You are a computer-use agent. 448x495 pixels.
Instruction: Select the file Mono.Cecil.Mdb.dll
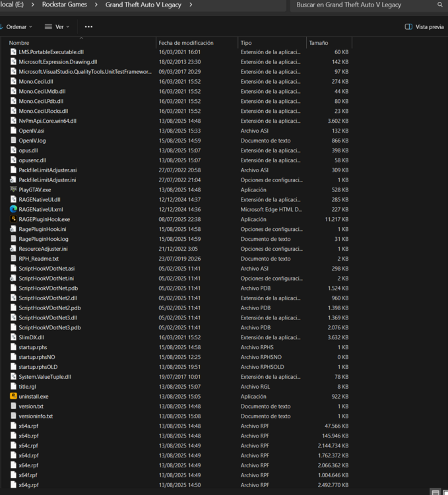tap(42, 91)
